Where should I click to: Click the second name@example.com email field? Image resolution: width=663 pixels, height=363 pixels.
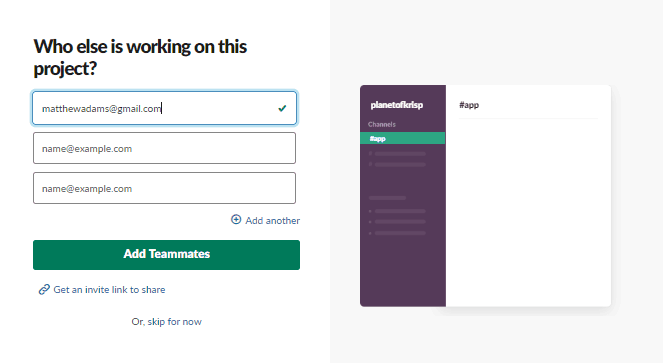164,148
